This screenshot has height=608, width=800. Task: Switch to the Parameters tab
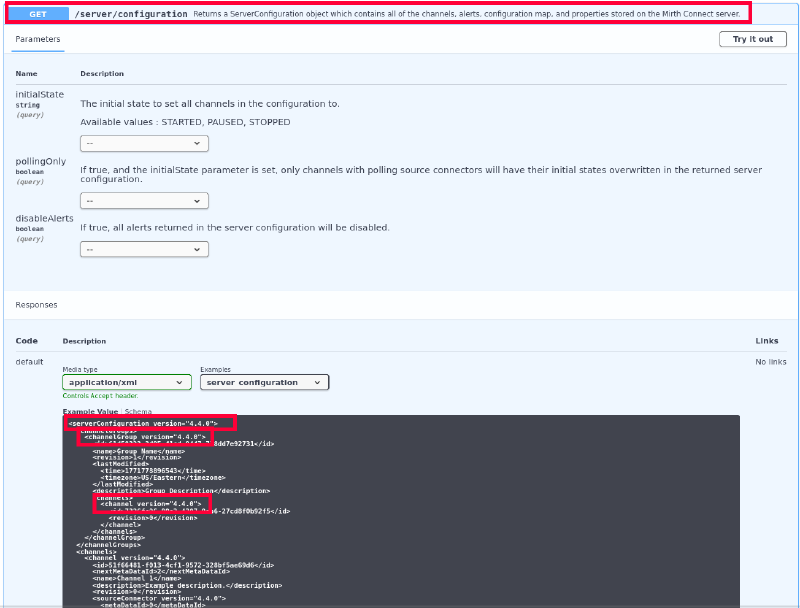pyautogui.click(x=37, y=39)
